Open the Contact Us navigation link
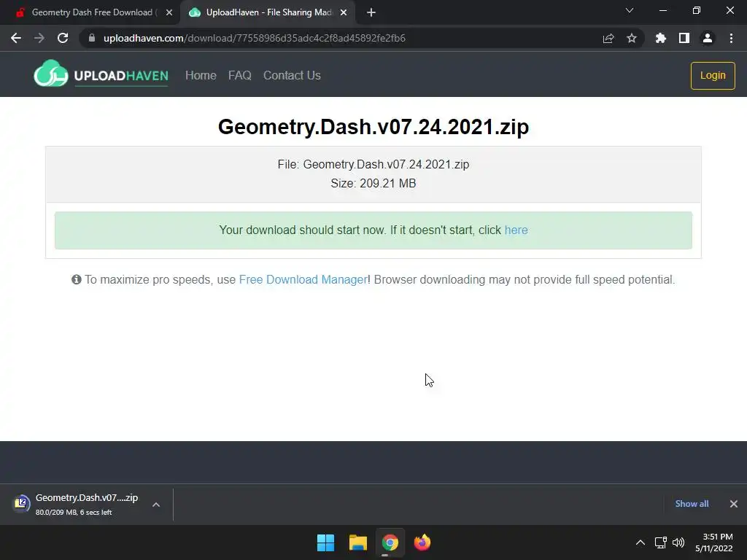747x560 pixels. [x=292, y=75]
